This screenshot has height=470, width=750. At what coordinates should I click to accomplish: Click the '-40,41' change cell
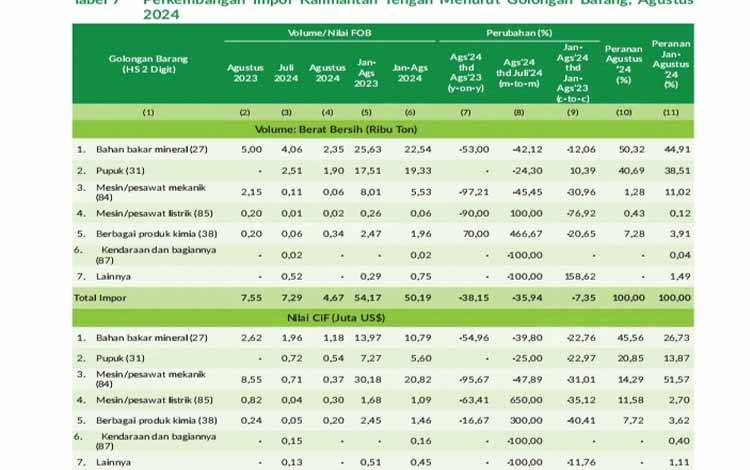pos(581,420)
